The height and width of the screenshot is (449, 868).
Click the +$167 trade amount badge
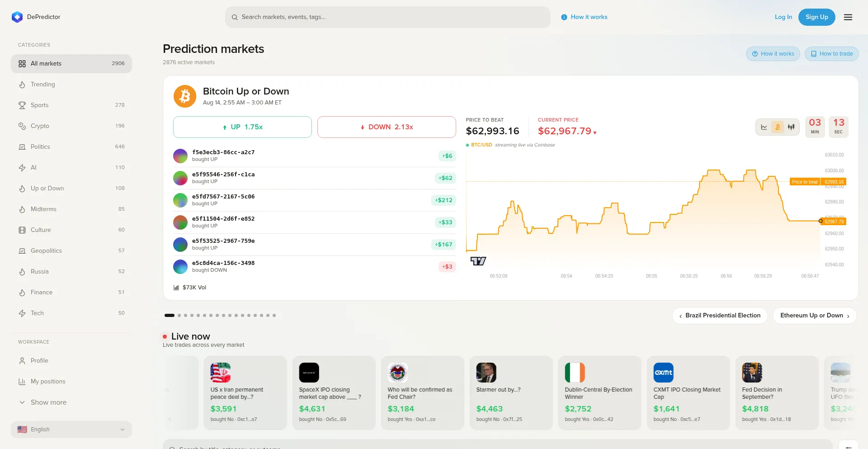point(443,245)
